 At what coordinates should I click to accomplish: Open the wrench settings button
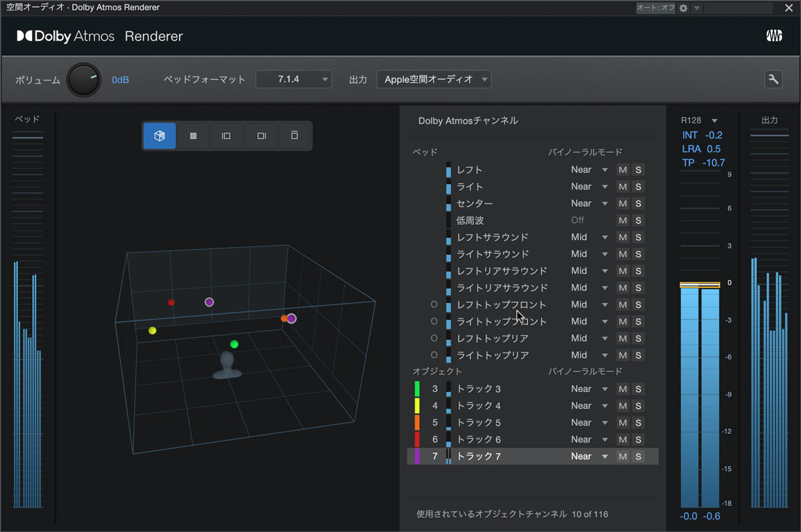(773, 79)
